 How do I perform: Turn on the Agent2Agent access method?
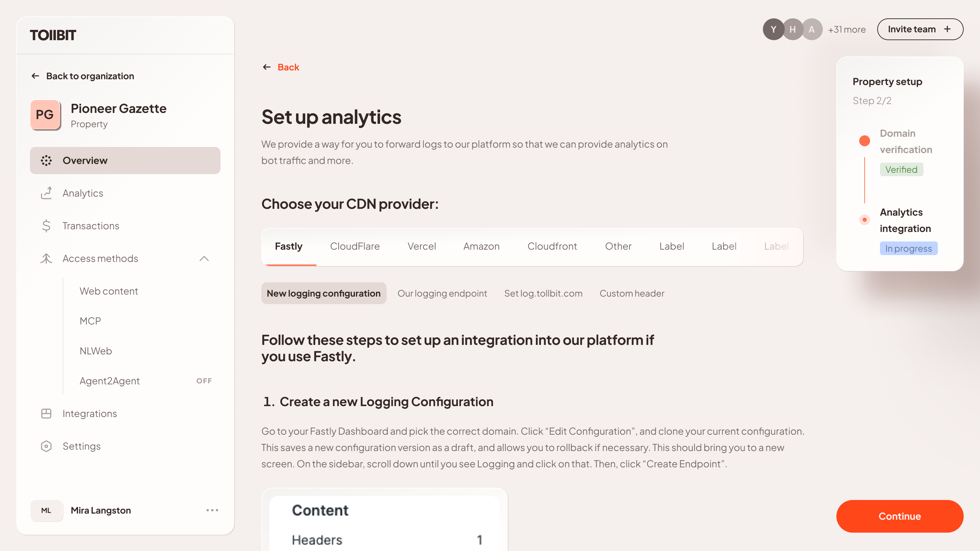pos(204,381)
